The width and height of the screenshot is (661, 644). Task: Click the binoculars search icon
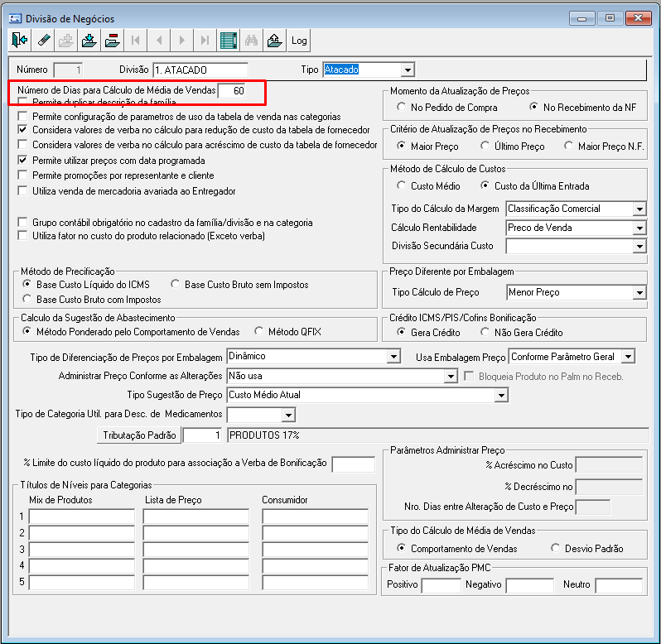pos(251,41)
